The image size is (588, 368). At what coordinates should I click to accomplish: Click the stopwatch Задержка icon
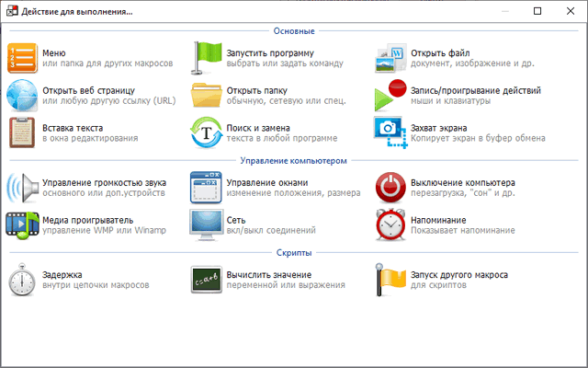coord(22,280)
